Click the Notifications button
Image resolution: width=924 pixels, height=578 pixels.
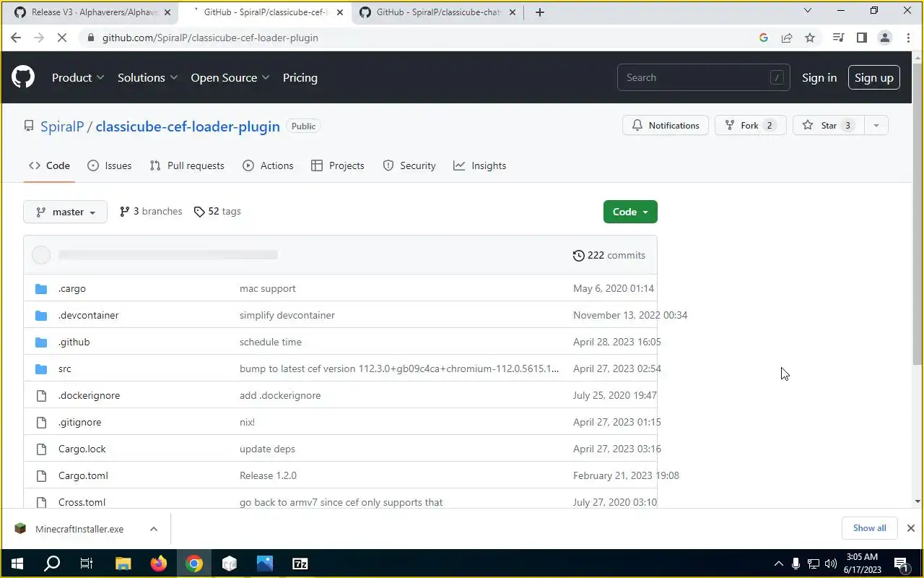[x=666, y=126]
